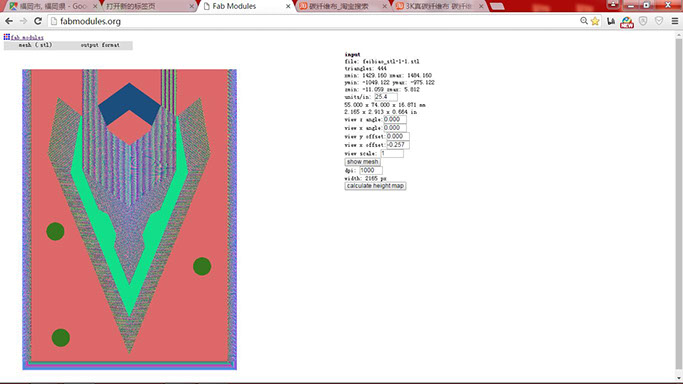Close the Fab Modules tab
Image resolution: width=683 pixels, height=384 pixels.
click(x=288, y=7)
